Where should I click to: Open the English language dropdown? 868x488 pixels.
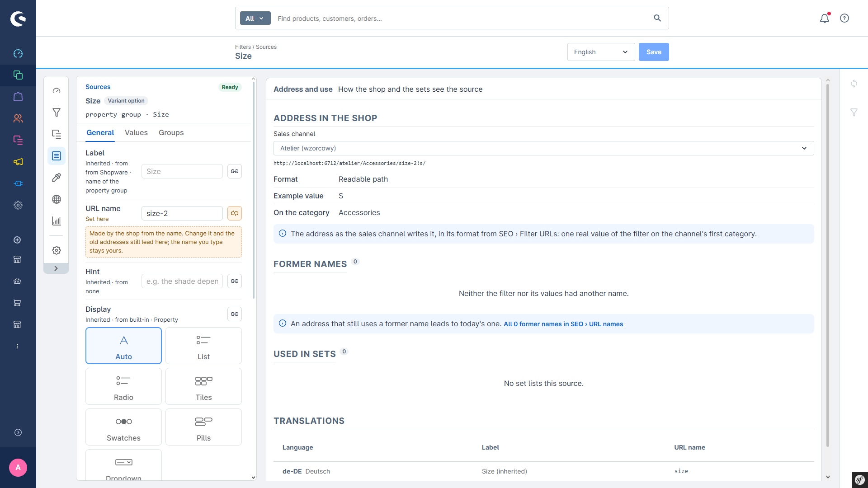[601, 52]
